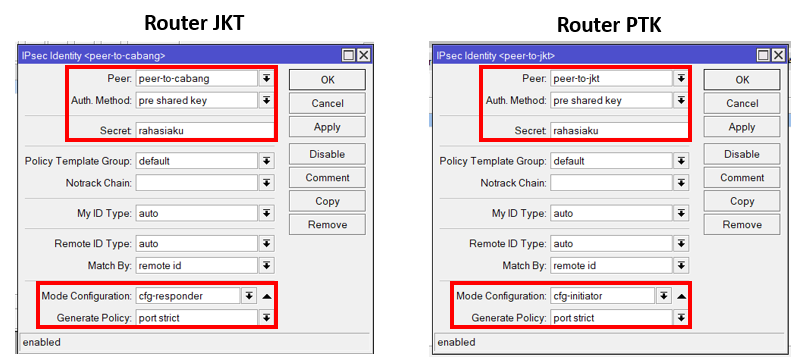Image resolution: width=797 pixels, height=362 pixels.
Task: Click OK in Router PTK dialog
Action: [742, 80]
